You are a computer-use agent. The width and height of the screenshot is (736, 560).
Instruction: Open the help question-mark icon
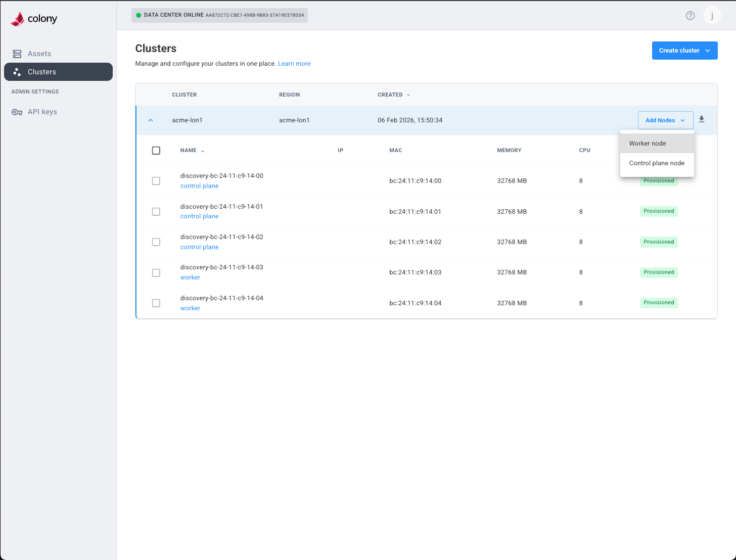[690, 15]
